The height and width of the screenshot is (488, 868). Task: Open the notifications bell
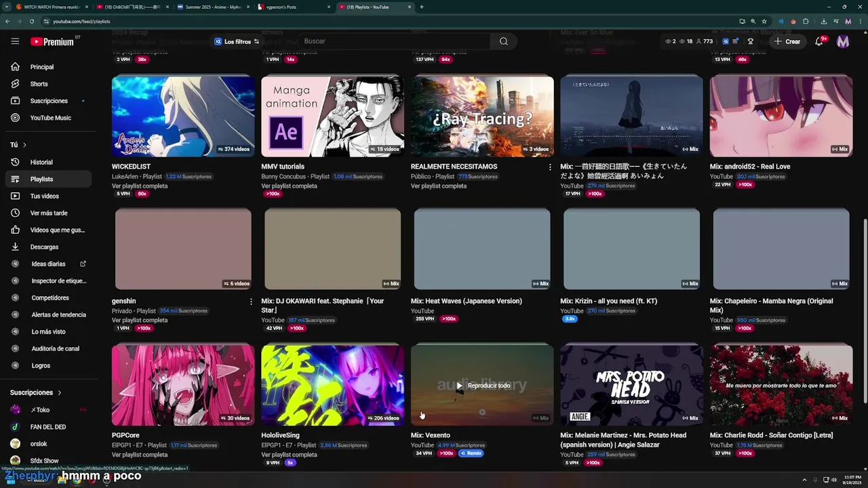(819, 41)
